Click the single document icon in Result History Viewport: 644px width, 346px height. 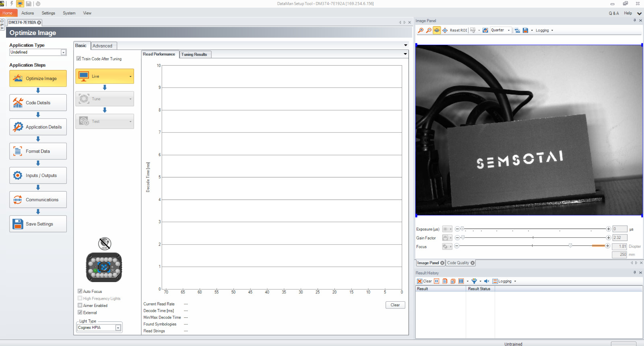click(x=445, y=281)
